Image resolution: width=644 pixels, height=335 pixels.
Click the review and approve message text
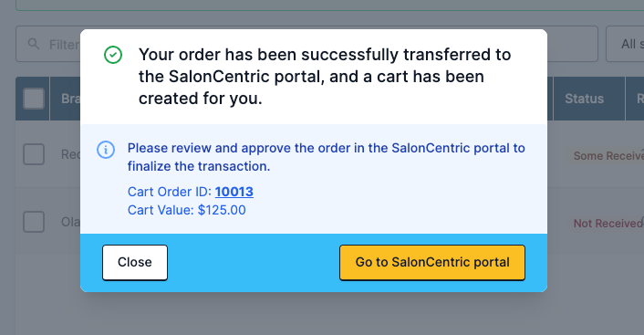click(x=327, y=157)
